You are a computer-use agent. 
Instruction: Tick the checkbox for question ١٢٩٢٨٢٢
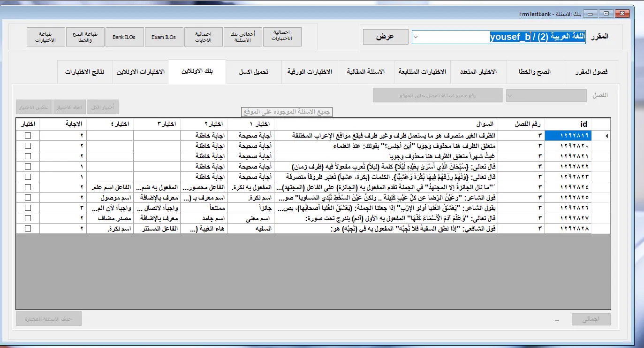pos(28,166)
